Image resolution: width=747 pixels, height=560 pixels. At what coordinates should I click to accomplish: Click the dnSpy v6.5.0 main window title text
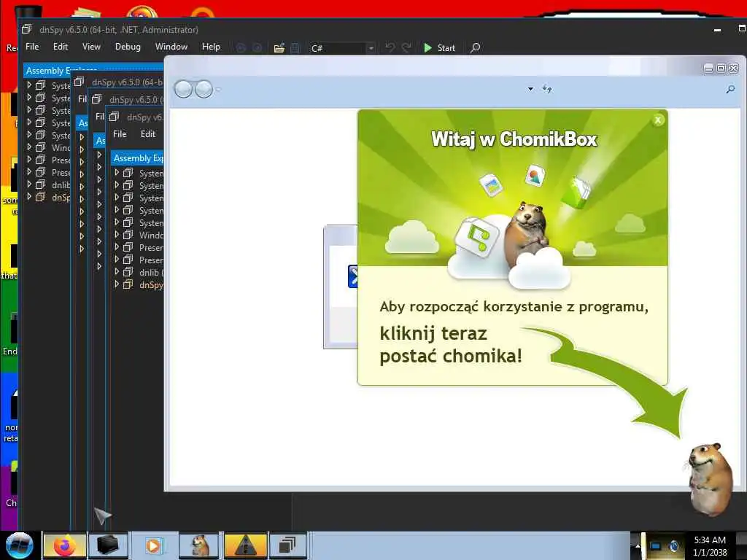[x=119, y=29]
